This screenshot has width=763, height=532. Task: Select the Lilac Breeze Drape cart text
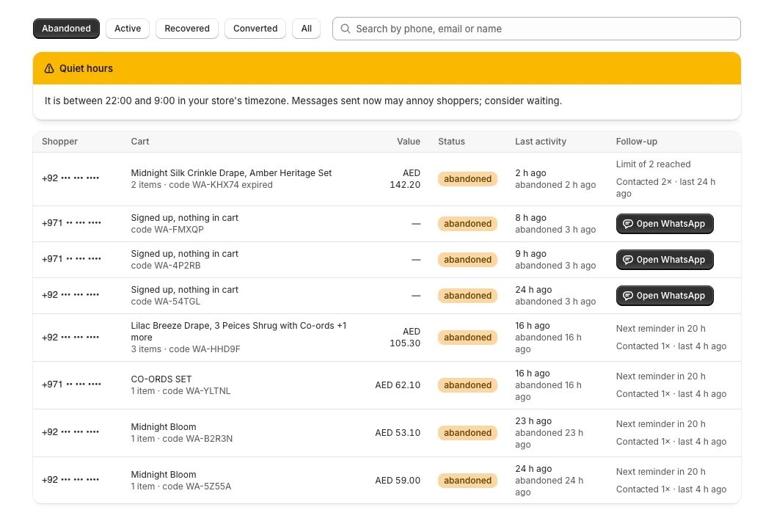pos(238,332)
